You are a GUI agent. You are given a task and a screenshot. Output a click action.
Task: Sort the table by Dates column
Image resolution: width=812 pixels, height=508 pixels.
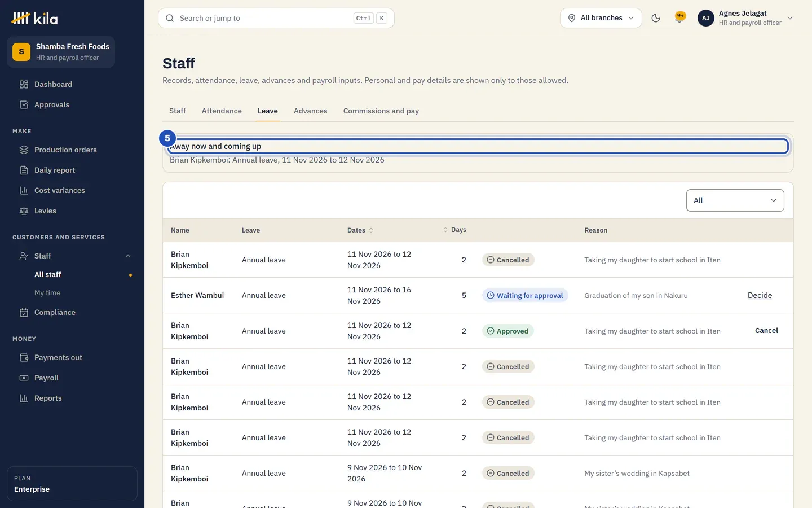point(360,230)
